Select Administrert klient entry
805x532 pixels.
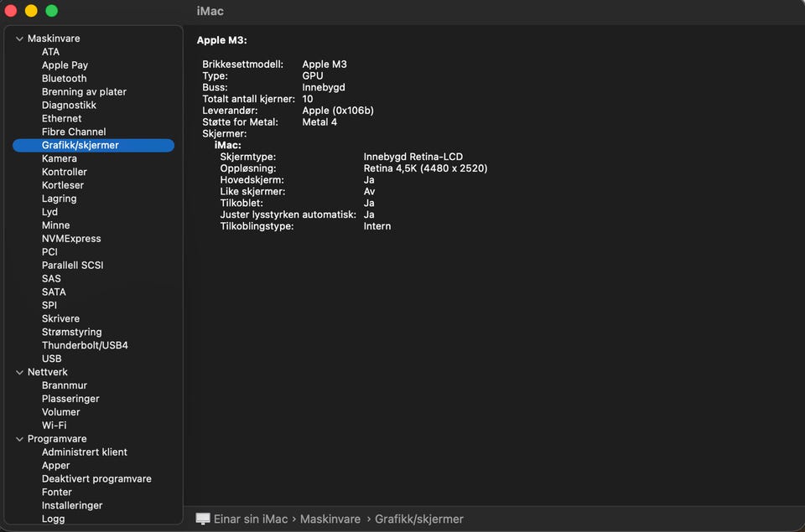[84, 452]
